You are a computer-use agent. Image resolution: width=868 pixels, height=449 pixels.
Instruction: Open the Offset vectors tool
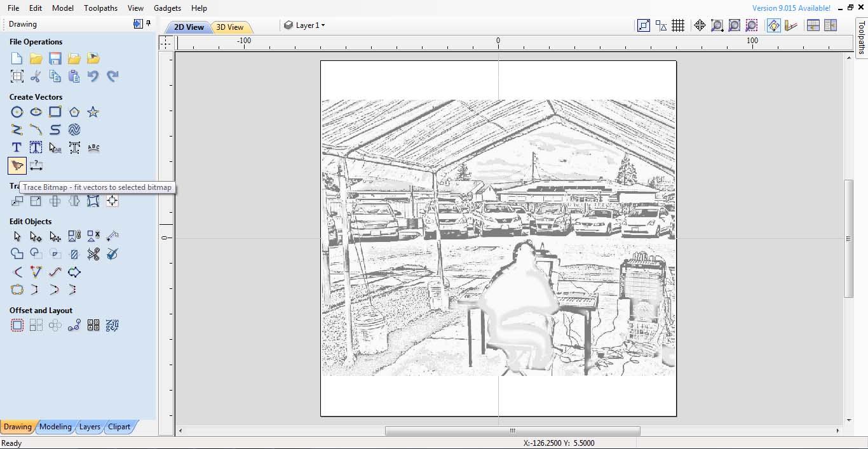tap(17, 325)
